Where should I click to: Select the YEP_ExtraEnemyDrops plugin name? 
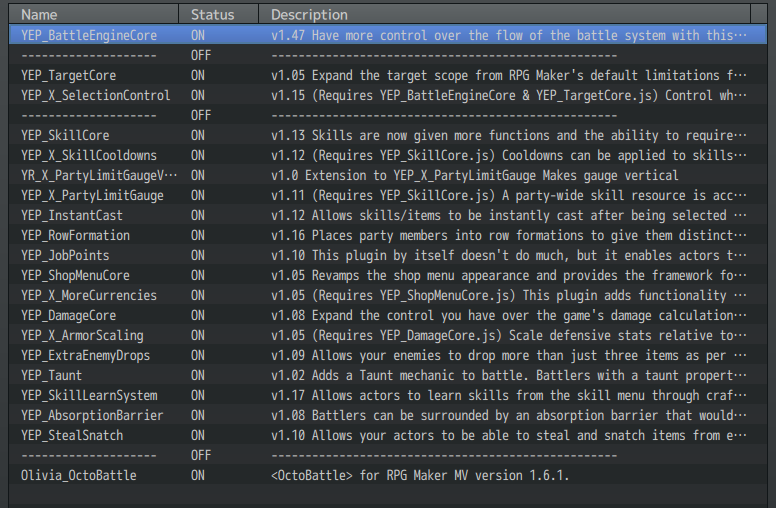[x=86, y=356]
